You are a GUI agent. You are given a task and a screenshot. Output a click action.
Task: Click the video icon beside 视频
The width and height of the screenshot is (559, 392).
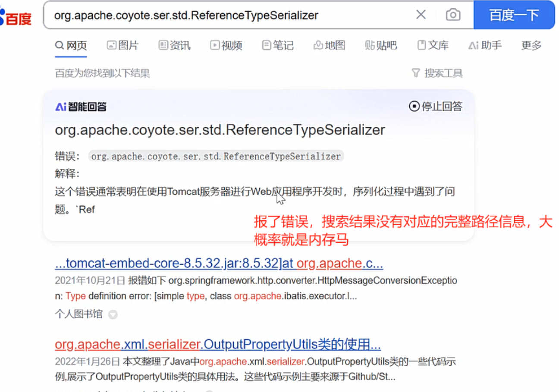214,44
